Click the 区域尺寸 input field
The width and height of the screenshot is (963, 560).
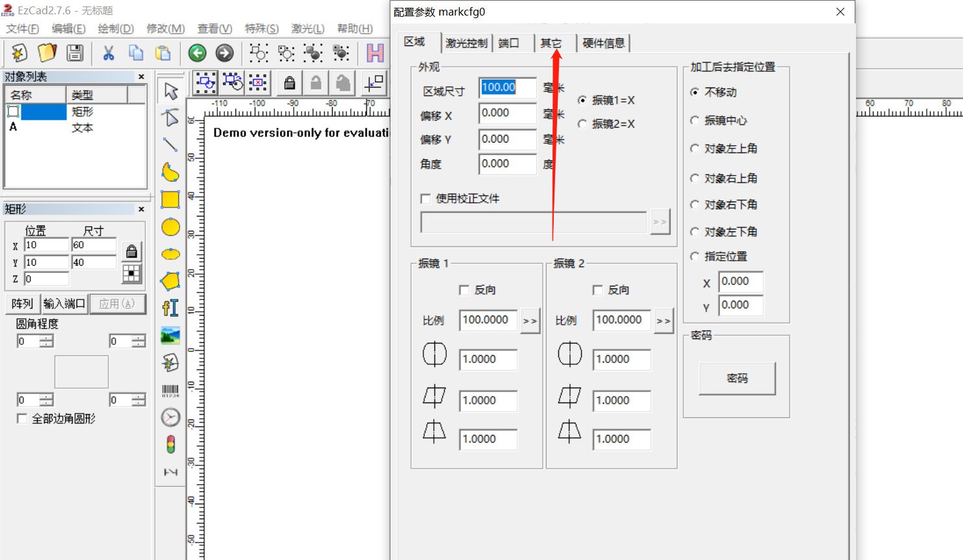coord(508,87)
